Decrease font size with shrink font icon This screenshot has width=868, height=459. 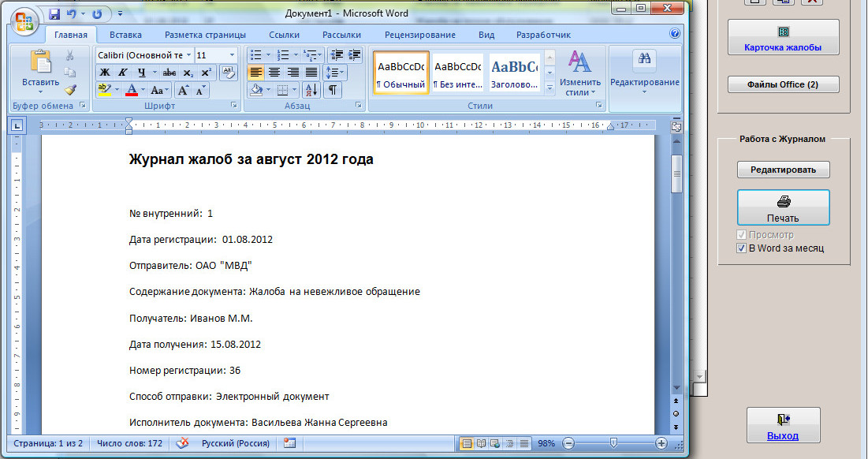(x=200, y=90)
